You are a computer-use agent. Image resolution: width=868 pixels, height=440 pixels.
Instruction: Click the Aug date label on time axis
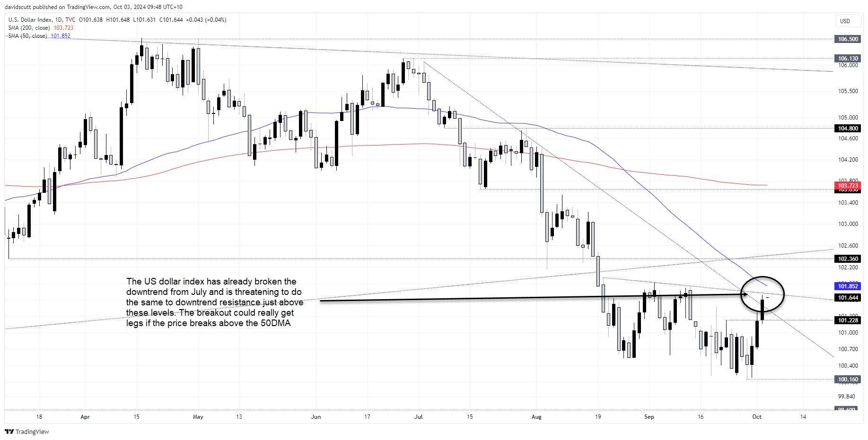click(x=536, y=417)
